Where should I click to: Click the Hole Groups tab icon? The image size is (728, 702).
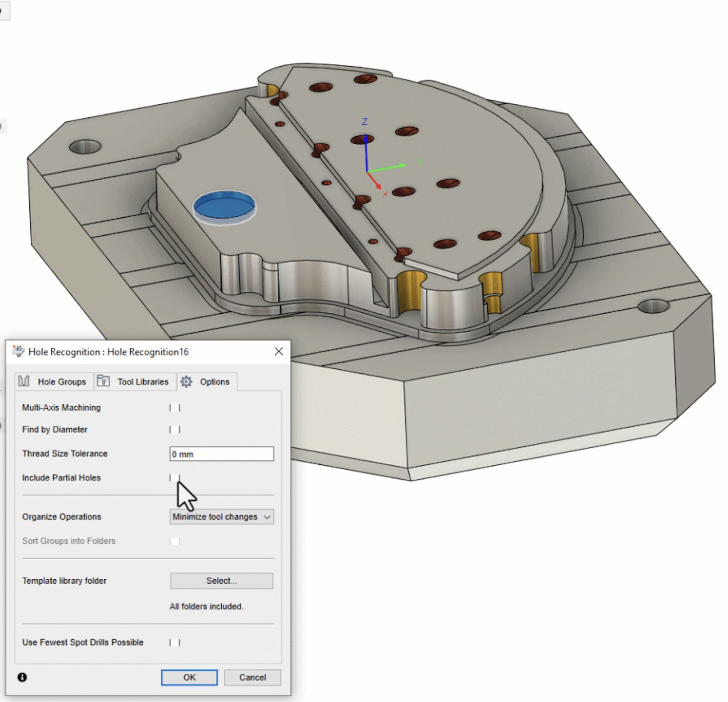point(24,381)
